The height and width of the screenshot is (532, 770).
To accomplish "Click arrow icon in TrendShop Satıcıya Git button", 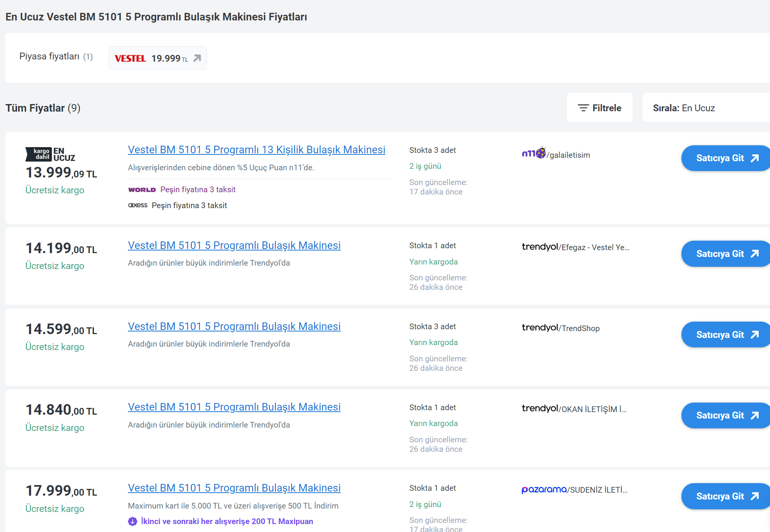I will 755,335.
